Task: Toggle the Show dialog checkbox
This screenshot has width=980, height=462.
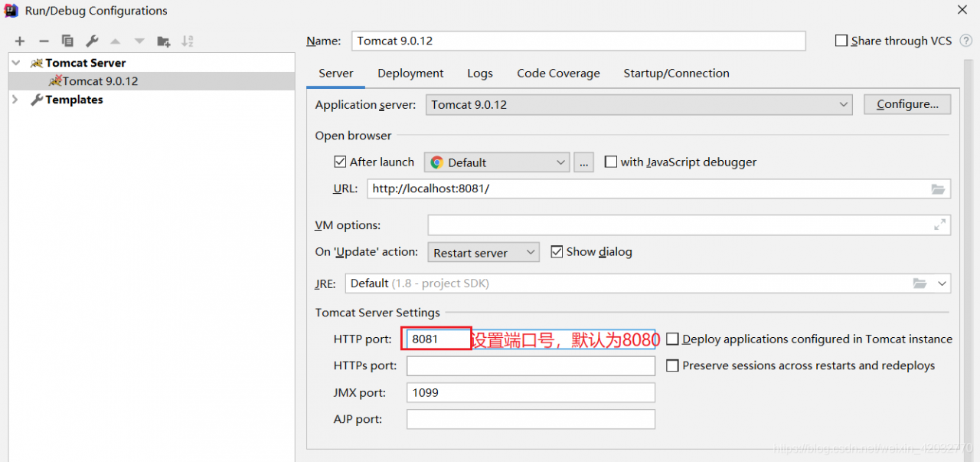Action: point(557,251)
